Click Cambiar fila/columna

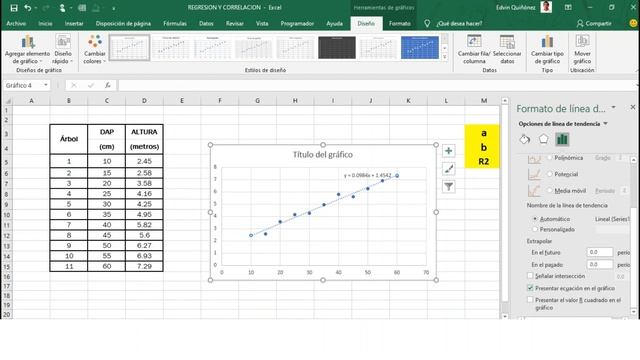(x=474, y=49)
